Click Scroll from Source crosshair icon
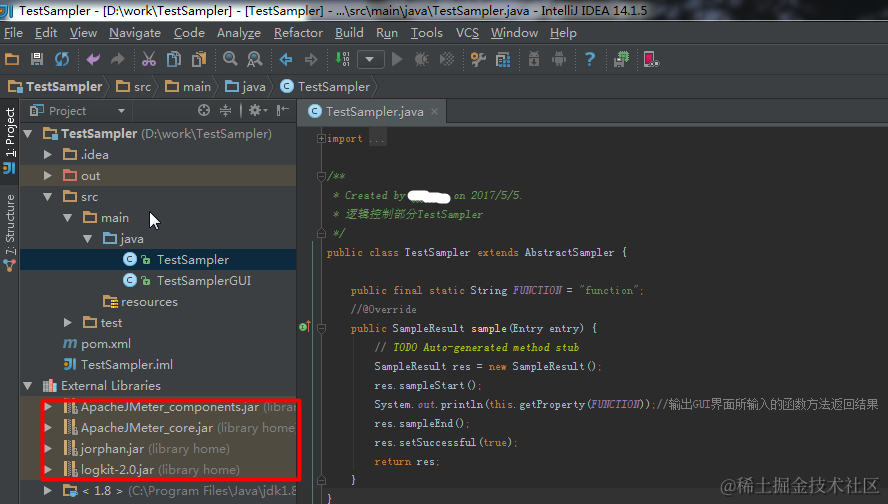 point(204,110)
